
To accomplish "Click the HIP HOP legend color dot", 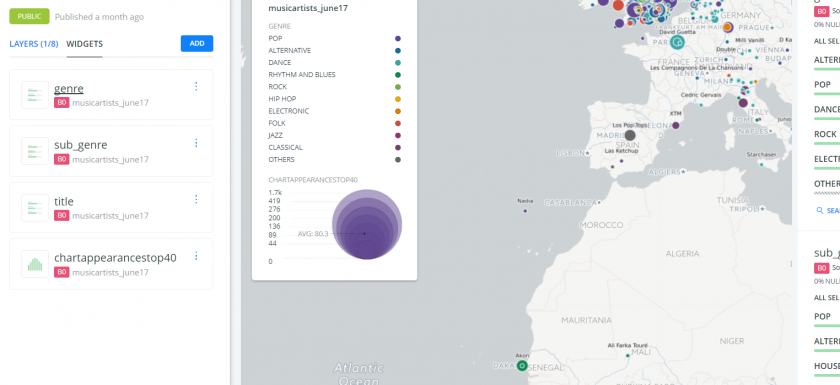I will pos(398,99).
